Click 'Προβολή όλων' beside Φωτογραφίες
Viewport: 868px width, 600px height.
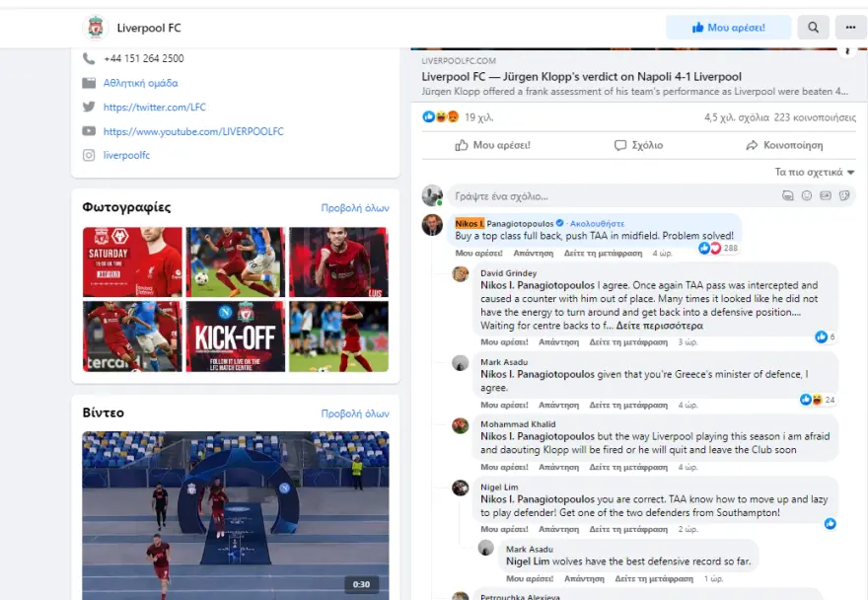(355, 208)
